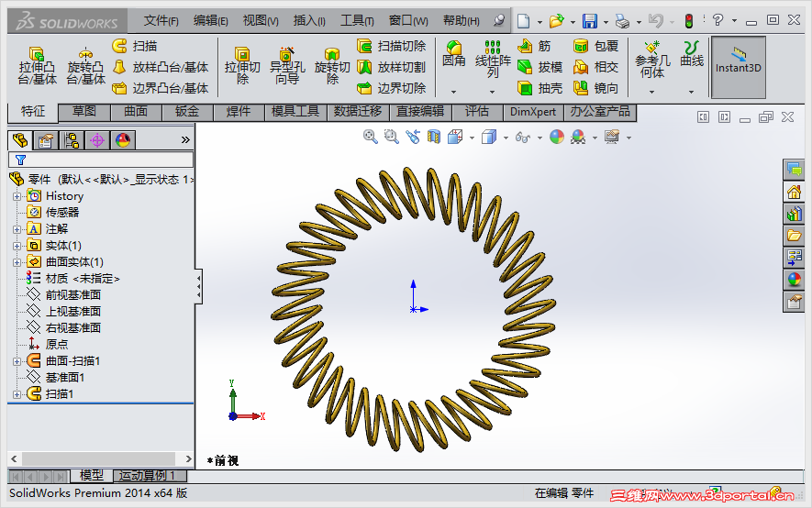Screen dimensions: 812x508
Task: Select the 拉伸切除 extruded cut tool
Action: tap(242, 66)
